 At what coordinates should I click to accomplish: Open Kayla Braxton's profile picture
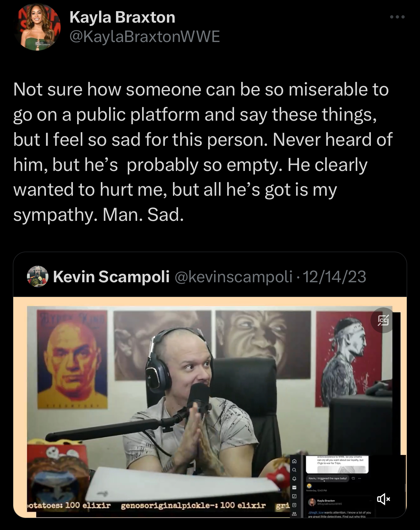(x=37, y=27)
